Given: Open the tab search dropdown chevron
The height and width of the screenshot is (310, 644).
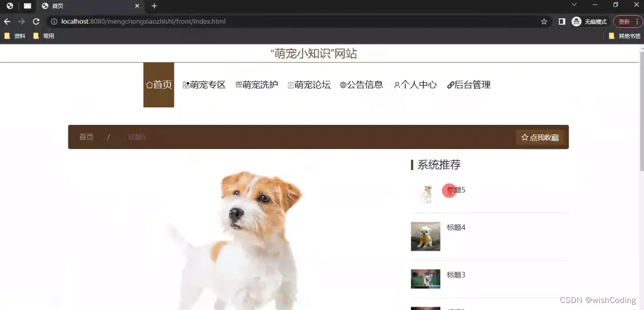Looking at the screenshot, I should 574,4.
